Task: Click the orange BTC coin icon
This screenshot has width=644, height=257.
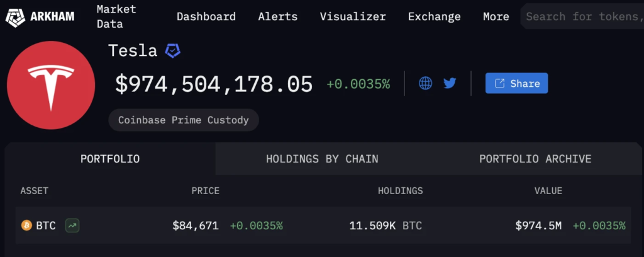Action: pos(26,225)
